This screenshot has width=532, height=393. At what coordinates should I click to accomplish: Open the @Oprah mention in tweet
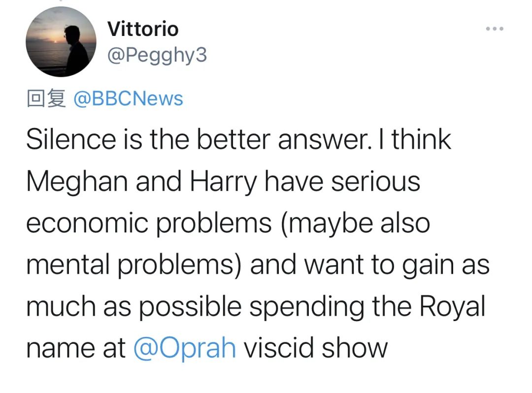click(x=185, y=348)
